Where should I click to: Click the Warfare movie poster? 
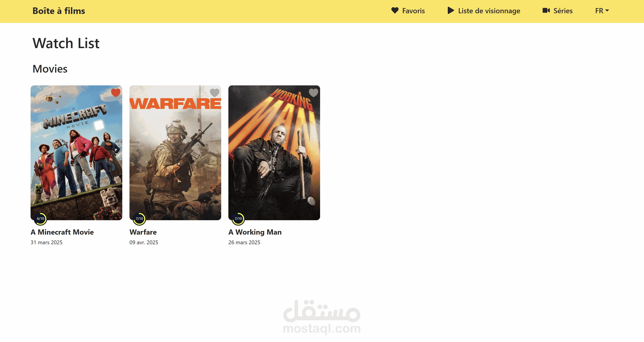(x=175, y=153)
